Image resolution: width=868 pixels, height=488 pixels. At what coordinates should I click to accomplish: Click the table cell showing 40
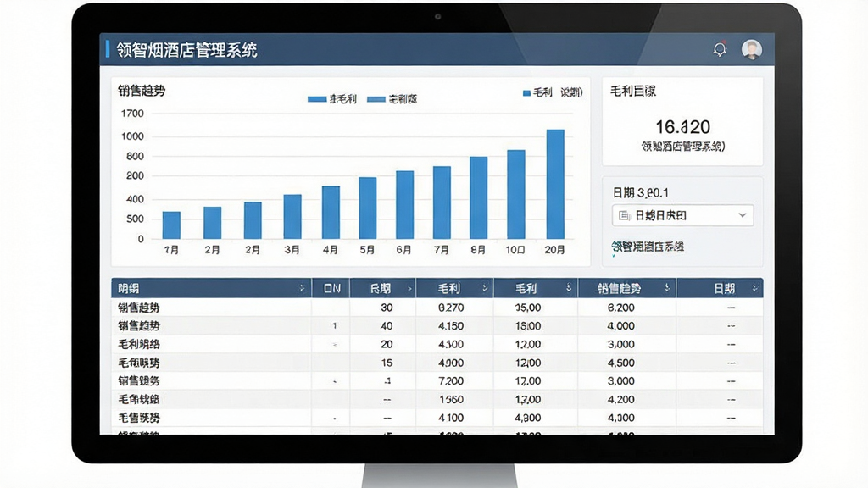pyautogui.click(x=387, y=326)
